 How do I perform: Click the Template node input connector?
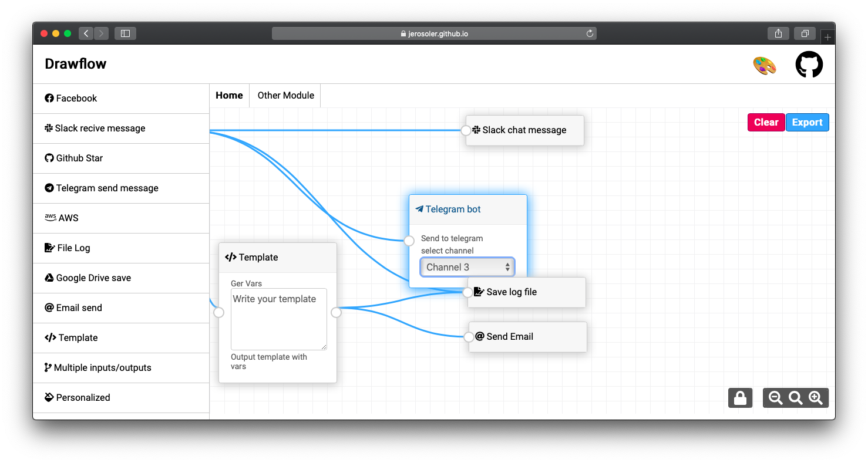coord(219,313)
